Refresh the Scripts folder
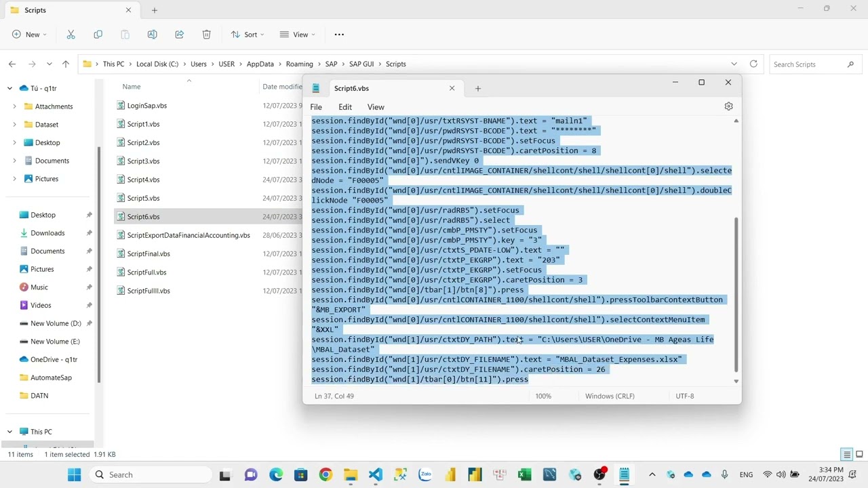Screen dimensions: 868x488 tap(753, 64)
